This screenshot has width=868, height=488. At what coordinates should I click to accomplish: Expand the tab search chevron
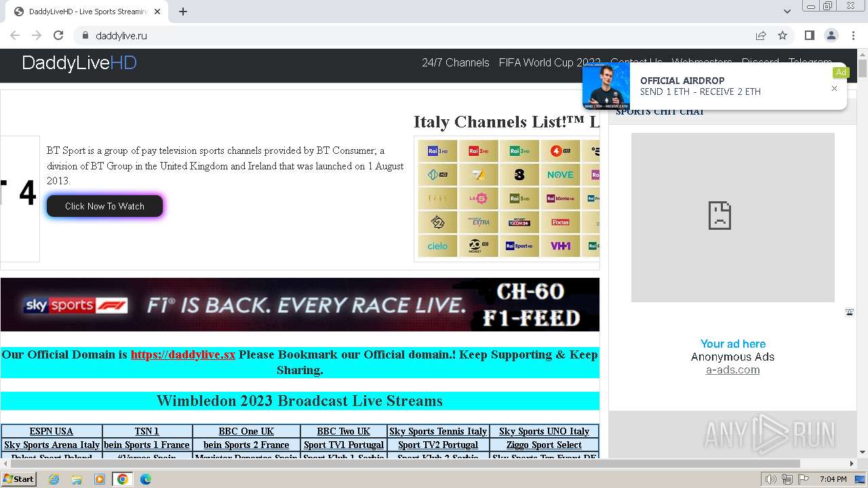click(x=787, y=11)
